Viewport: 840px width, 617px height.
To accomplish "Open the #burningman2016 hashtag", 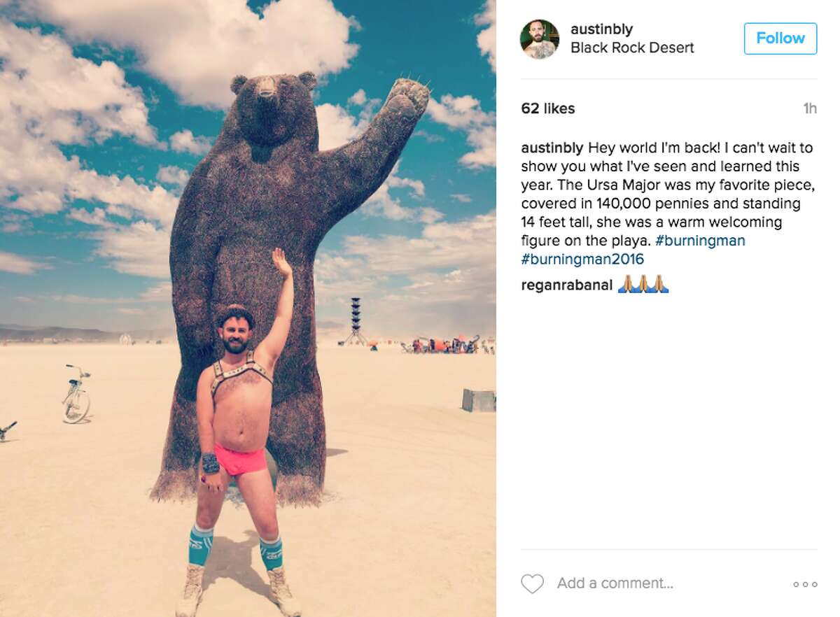I will [582, 260].
